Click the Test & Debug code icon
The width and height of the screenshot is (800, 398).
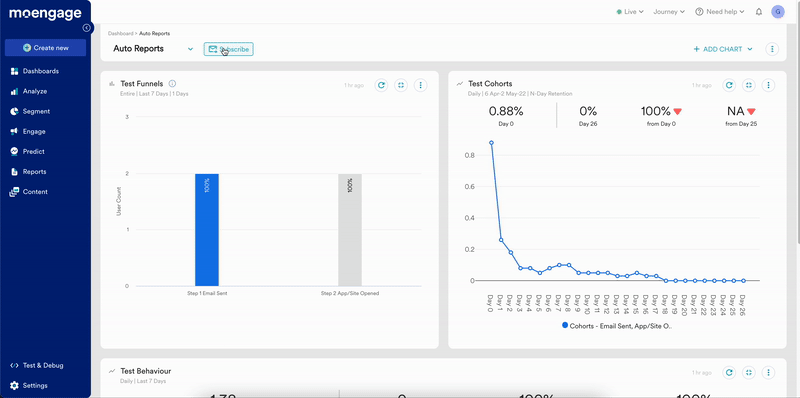pyautogui.click(x=14, y=365)
